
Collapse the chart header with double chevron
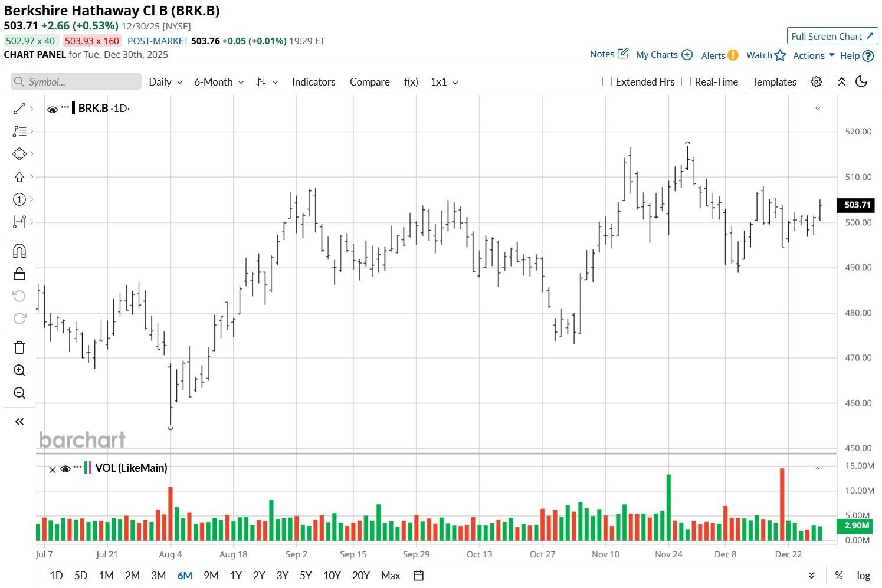point(842,82)
